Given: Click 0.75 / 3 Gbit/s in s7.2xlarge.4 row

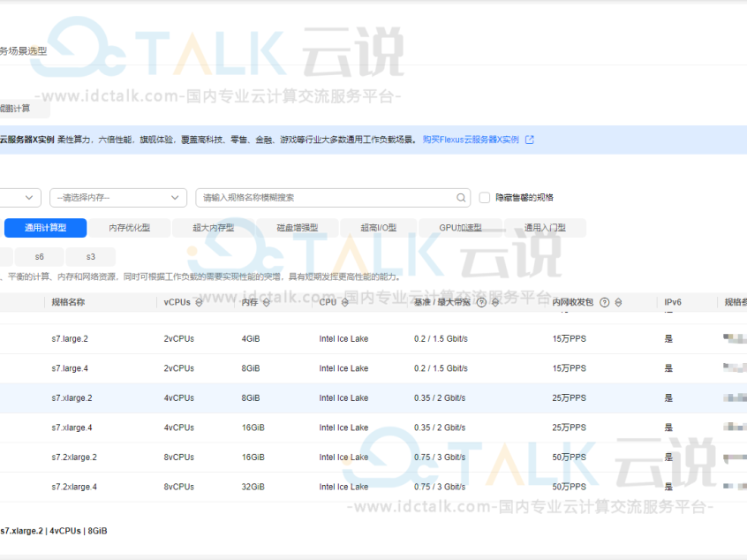Looking at the screenshot, I should tap(440, 487).
